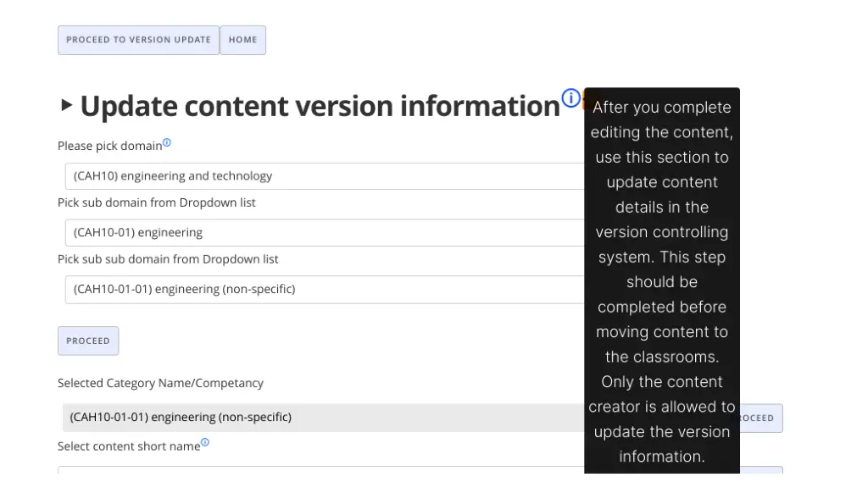
Task: Click the Pick sub domain from Dropdown list label
Action: point(157,202)
